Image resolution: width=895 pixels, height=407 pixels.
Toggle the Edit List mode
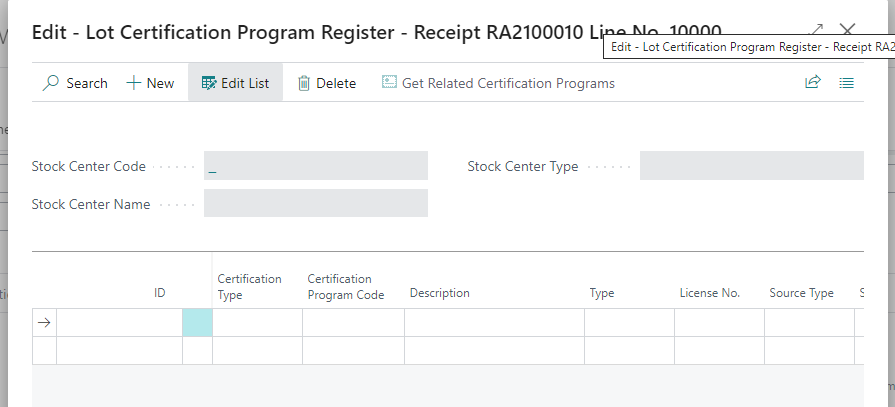tap(235, 83)
